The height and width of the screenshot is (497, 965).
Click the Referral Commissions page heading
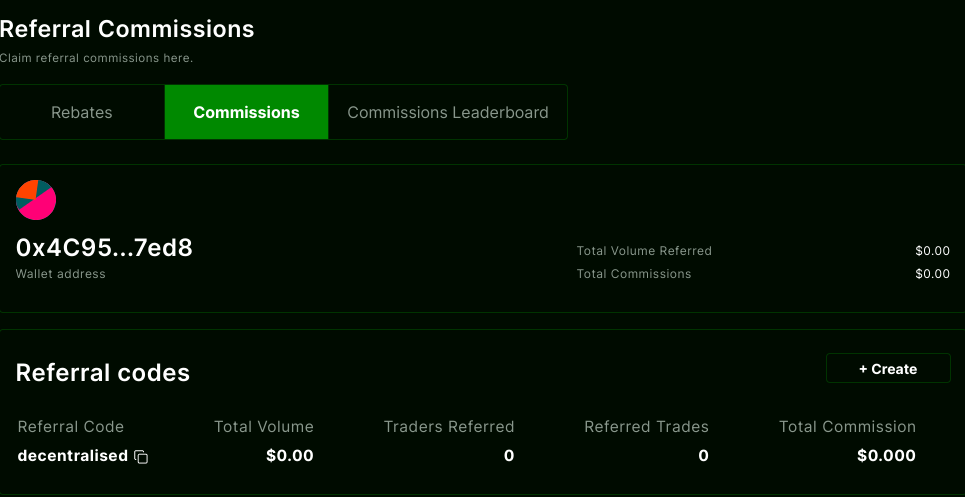(x=127, y=29)
